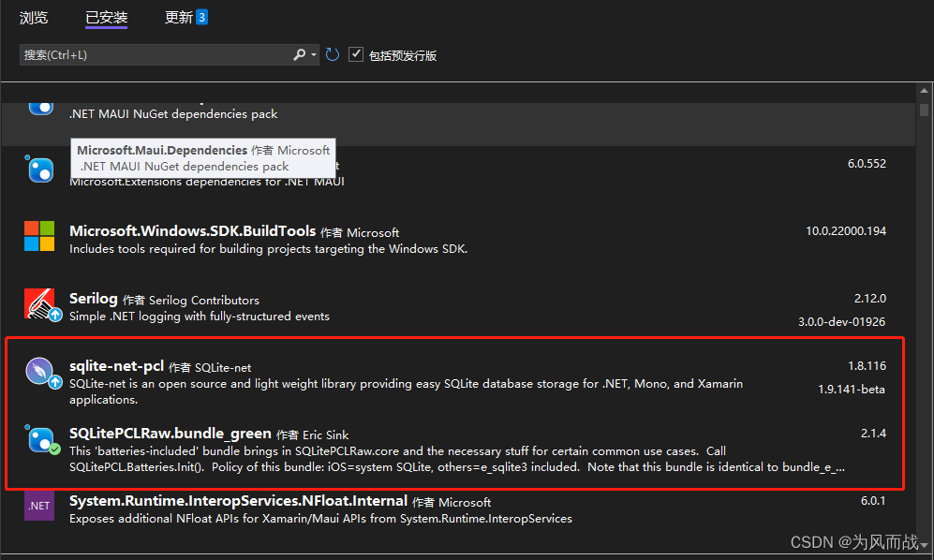Click the scrollbar down arrow
The height and width of the screenshot is (560, 934).
[x=924, y=545]
